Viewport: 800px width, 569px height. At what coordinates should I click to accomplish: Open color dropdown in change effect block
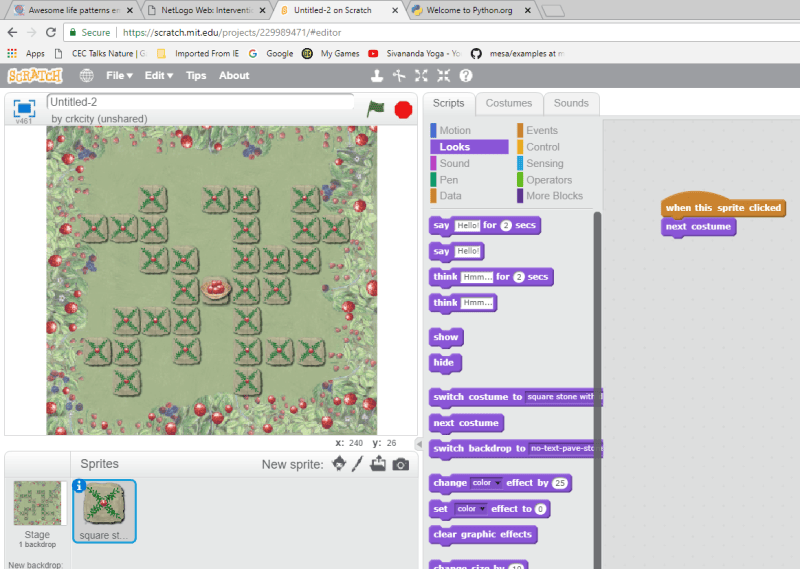486,483
